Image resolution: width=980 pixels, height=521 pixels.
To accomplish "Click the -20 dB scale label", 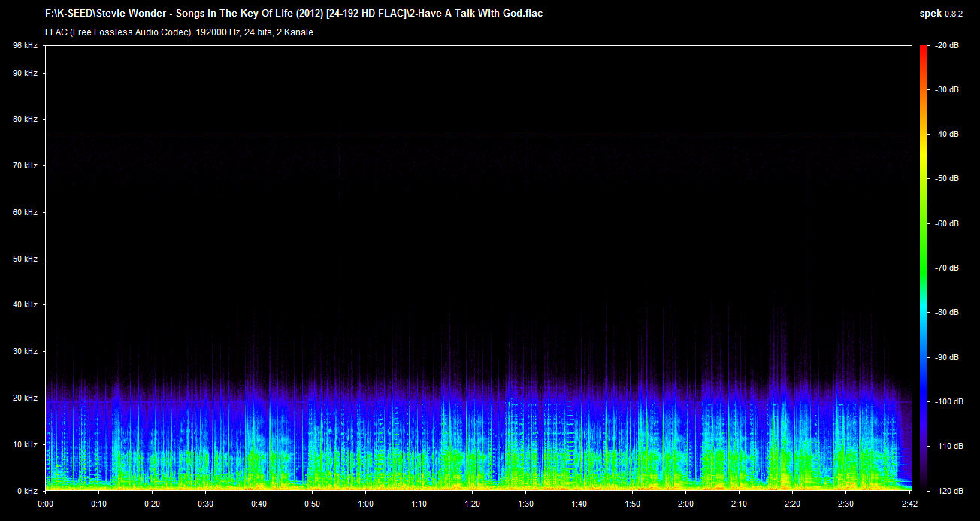I will pos(946,46).
